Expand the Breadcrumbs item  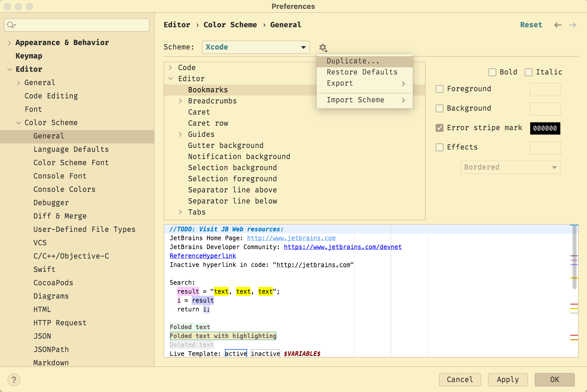pyautogui.click(x=181, y=101)
